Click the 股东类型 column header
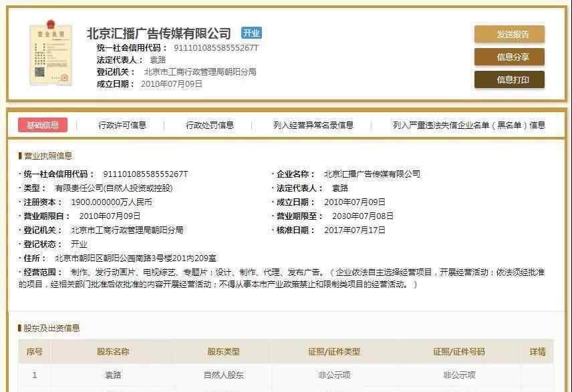This screenshot has width=572, height=392. (x=224, y=351)
